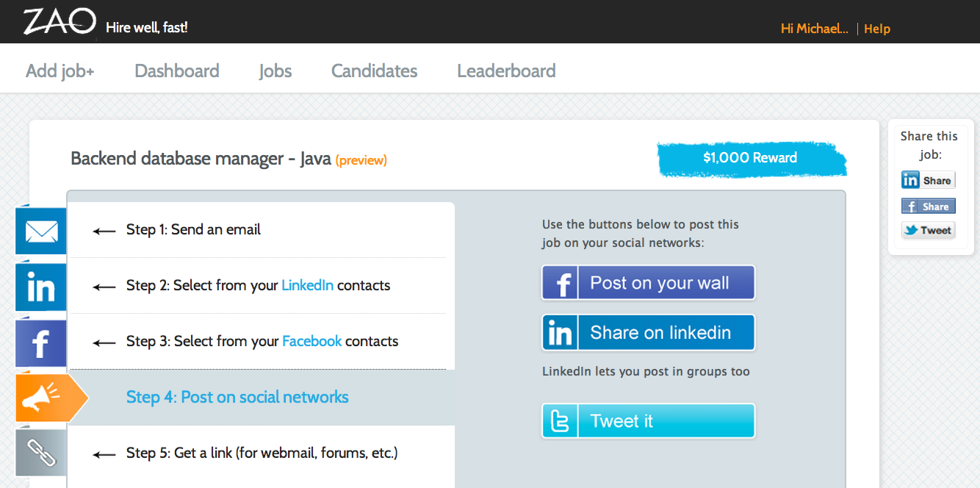Image resolution: width=980 pixels, height=488 pixels.
Task: Click the grey chain link icon
Action: [x=41, y=453]
